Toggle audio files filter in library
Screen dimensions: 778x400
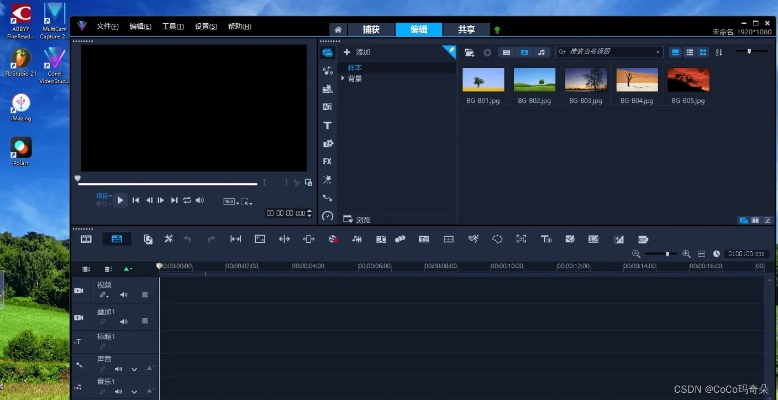click(541, 51)
